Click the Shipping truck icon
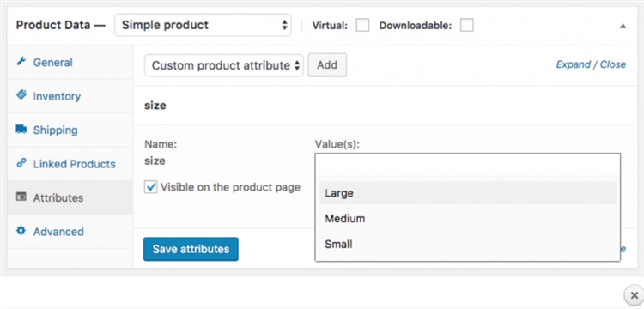644x309 pixels. (21, 130)
